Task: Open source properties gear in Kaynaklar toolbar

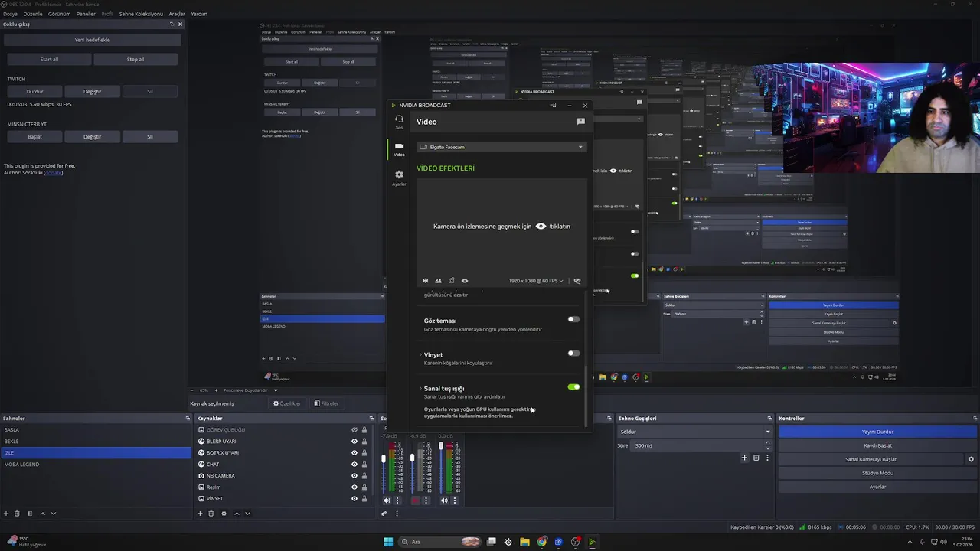Action: (224, 514)
